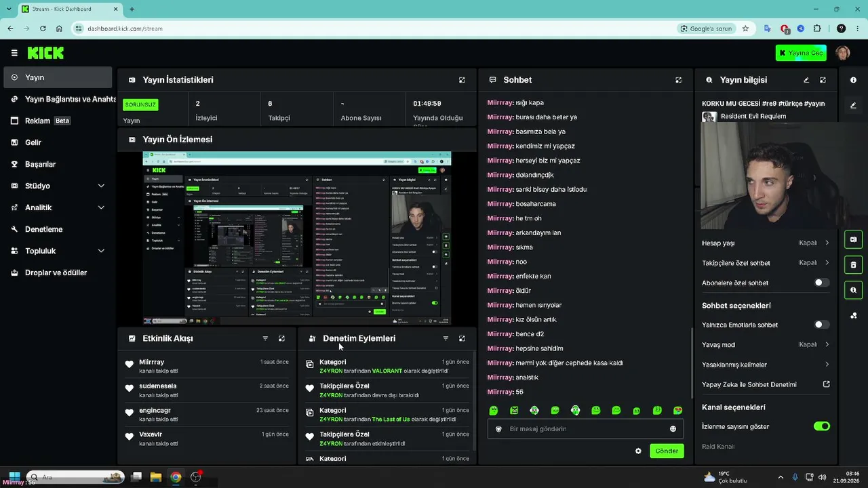This screenshot has height=488, width=868.
Task: Open the Gelir sidebar page
Action: pos(58,142)
